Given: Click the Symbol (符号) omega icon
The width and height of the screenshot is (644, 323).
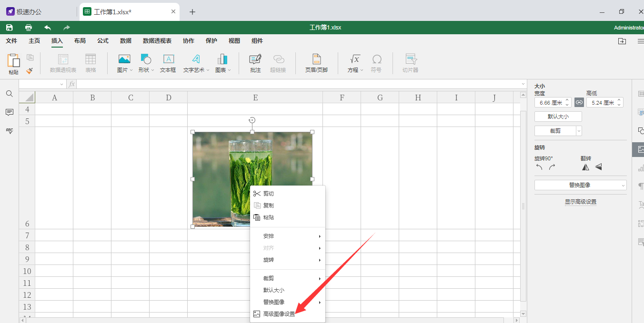Looking at the screenshot, I should click(x=377, y=59).
